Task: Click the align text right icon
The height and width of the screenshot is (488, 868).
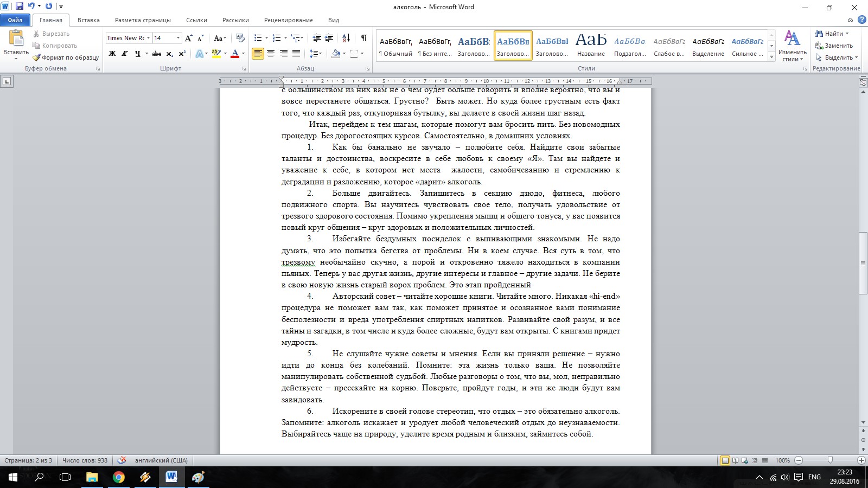Action: point(283,54)
